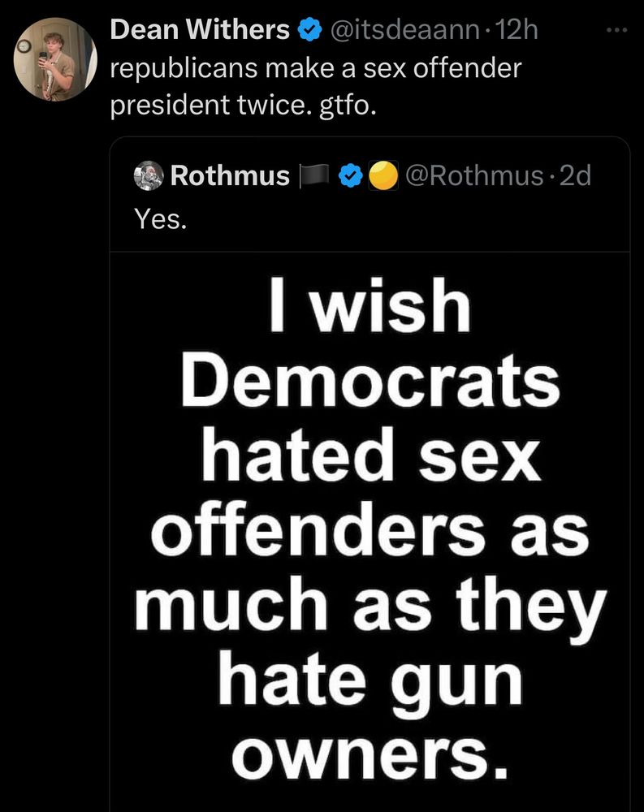Open the three-dot more options menu
Viewport: 644px width, 812px height.
coord(617,31)
